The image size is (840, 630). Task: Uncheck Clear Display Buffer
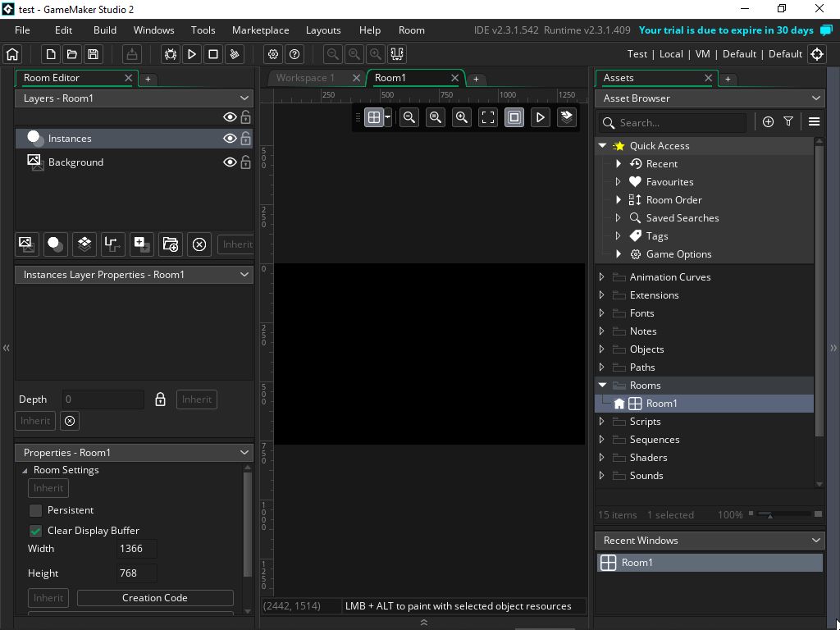(x=35, y=530)
